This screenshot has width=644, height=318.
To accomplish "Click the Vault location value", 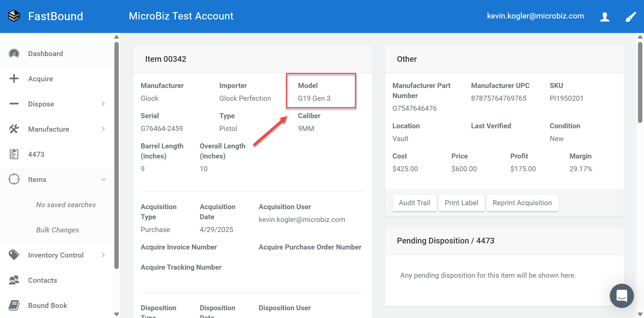I will 400,139.
